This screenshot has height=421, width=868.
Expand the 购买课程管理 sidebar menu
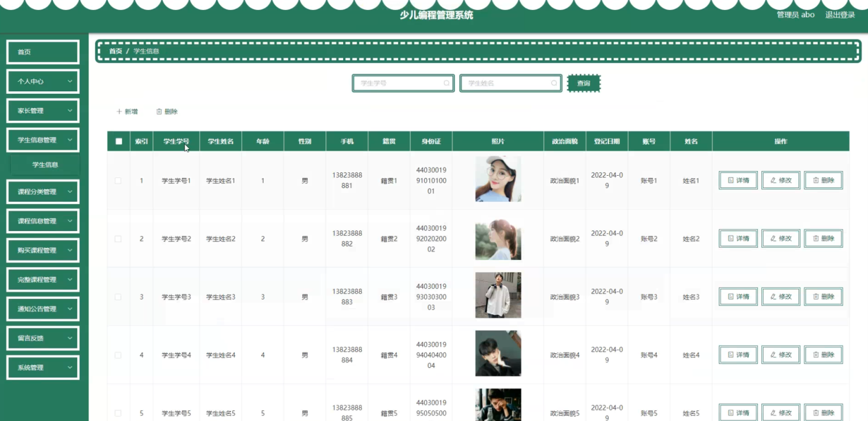[42, 250]
